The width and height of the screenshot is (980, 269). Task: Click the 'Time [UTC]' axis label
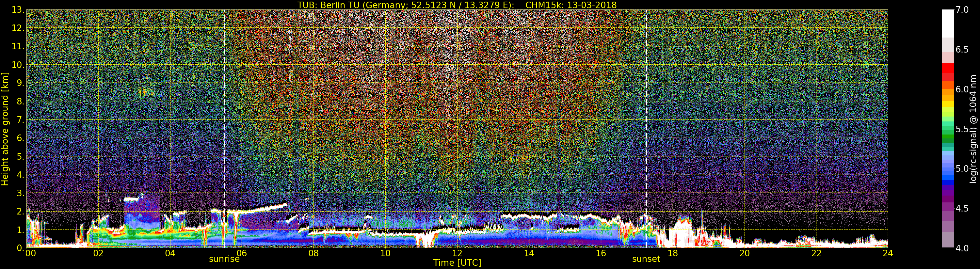tap(457, 263)
